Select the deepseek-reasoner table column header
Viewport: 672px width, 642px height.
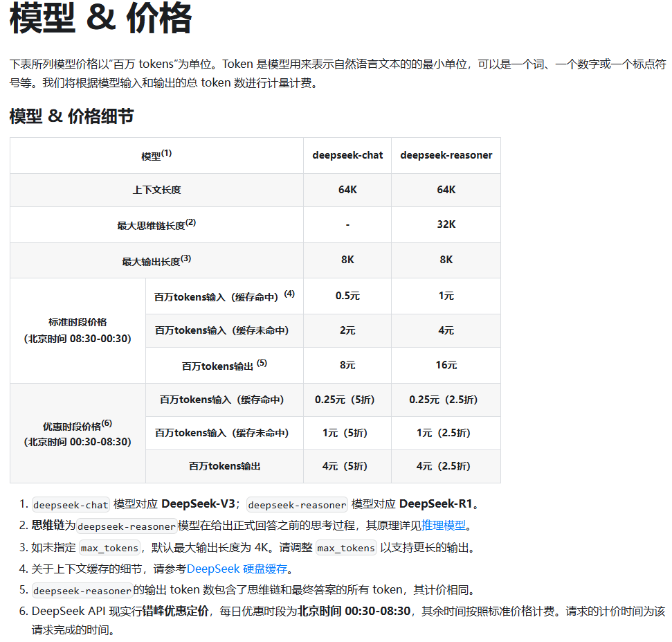tap(446, 155)
